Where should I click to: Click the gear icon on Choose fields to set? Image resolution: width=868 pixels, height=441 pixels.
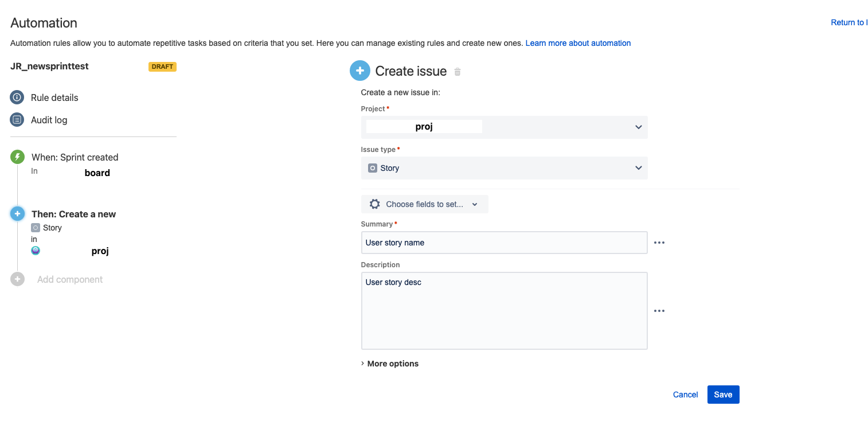tap(375, 204)
